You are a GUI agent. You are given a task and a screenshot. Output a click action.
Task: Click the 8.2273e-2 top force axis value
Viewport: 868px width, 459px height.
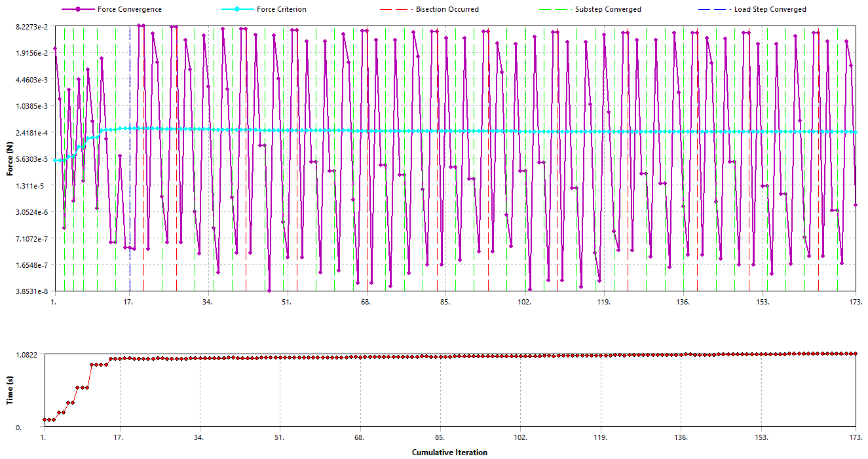[31, 27]
